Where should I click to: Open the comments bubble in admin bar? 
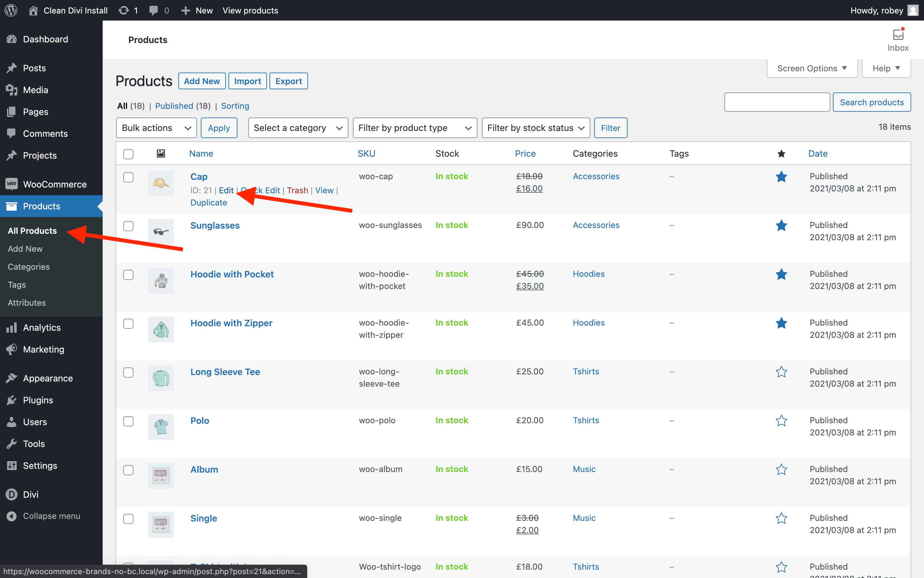(x=153, y=10)
